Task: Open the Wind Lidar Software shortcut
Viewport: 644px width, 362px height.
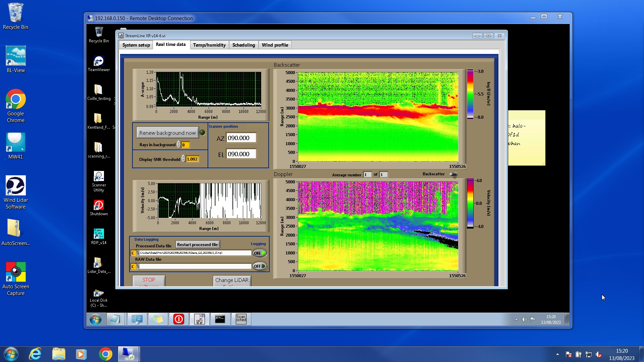Action: pyautogui.click(x=15, y=186)
